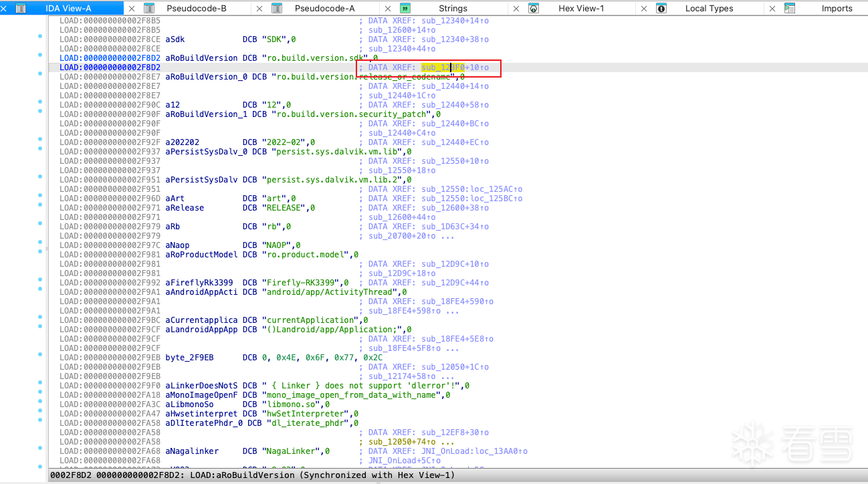The height and width of the screenshot is (484, 868).
Task: Switch to the Imports tab
Action: [x=837, y=9]
